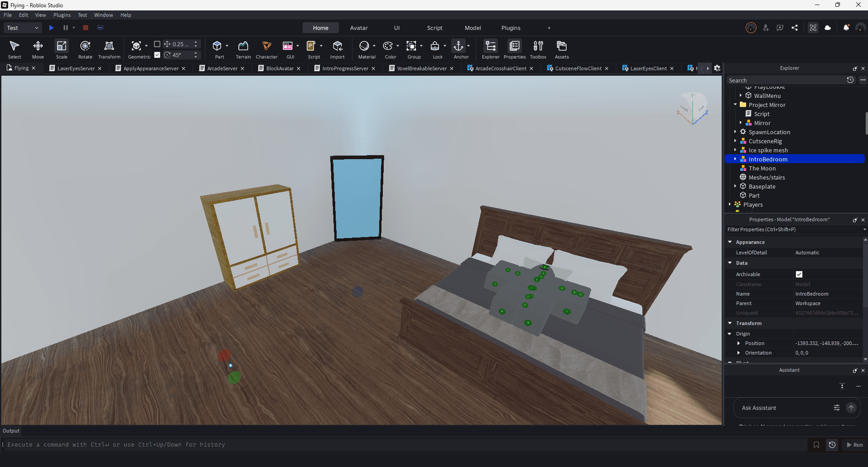Open the Material manager
The width and height of the screenshot is (868, 467).
365,49
